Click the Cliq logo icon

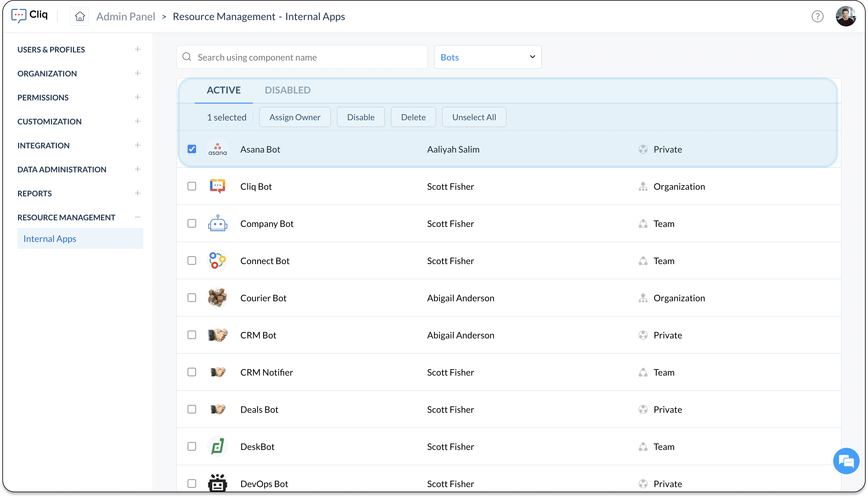19,15
